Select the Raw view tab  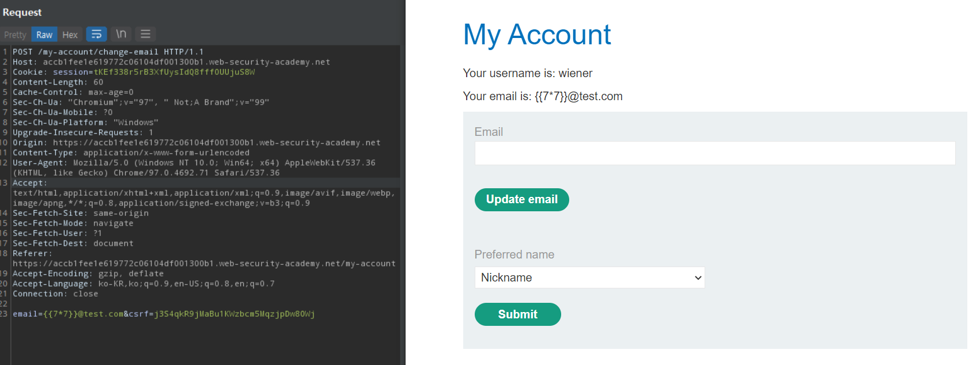pos(44,35)
